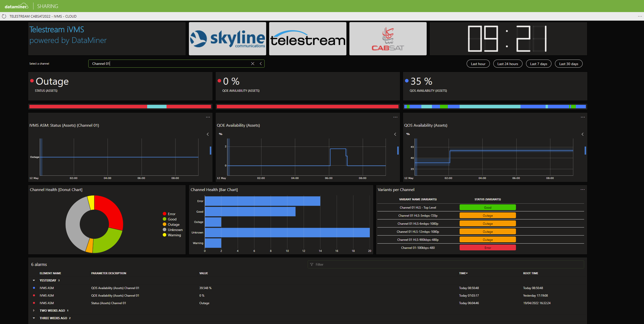644x324 pixels.
Task: Select the Last 24 hours time range
Action: 508,64
